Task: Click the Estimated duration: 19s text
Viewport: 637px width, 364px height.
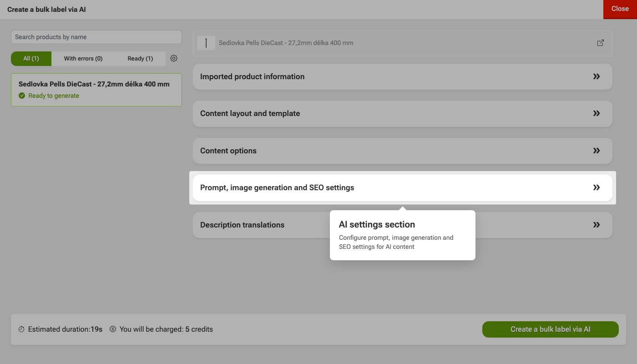Action: coord(65,329)
